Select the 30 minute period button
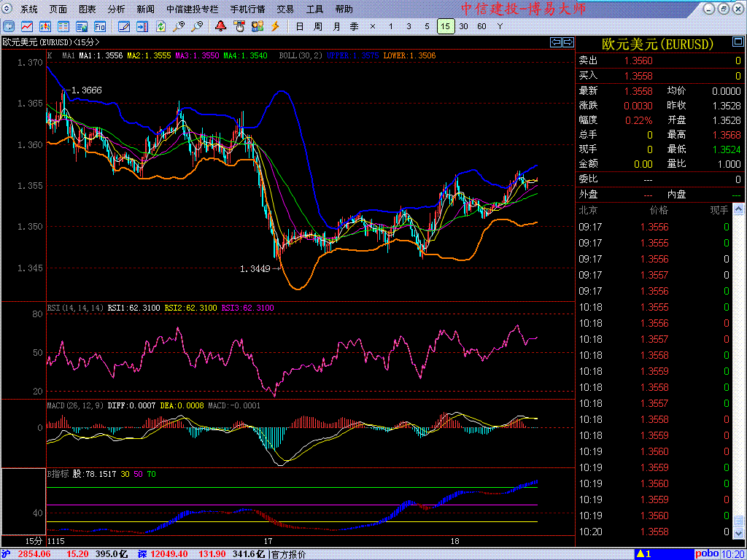This screenshot has width=747, height=560. [x=464, y=27]
